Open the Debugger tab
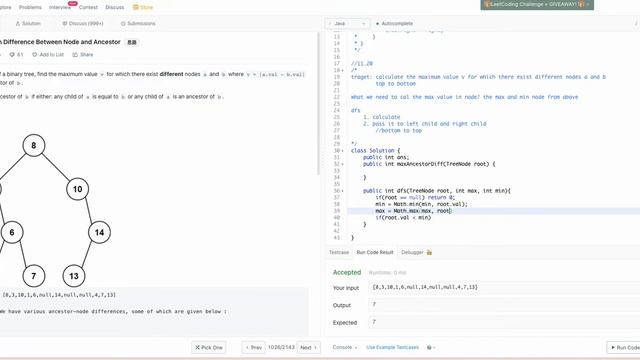 [x=412, y=252]
